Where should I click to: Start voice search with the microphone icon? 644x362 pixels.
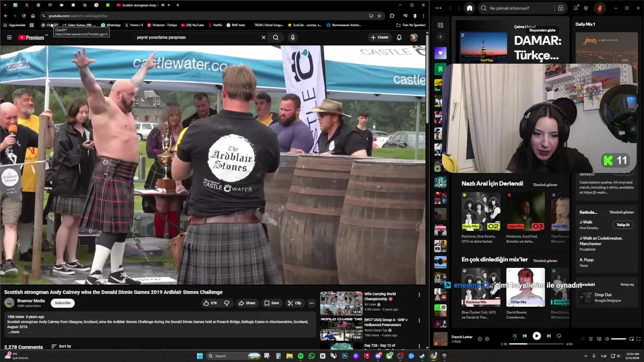tap(292, 37)
